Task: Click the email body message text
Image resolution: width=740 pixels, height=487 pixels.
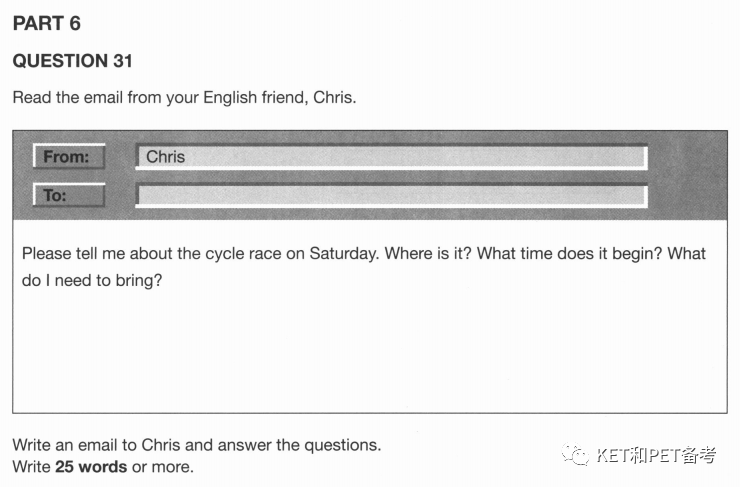Action: click(364, 267)
